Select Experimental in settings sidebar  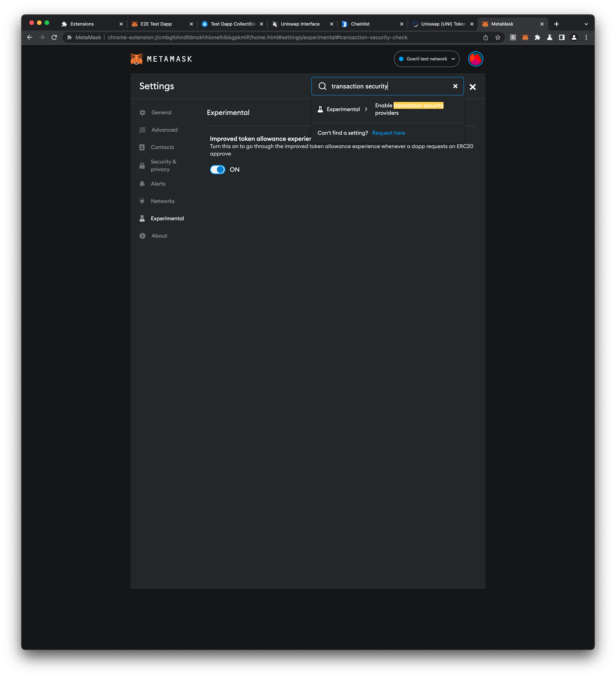(x=167, y=219)
